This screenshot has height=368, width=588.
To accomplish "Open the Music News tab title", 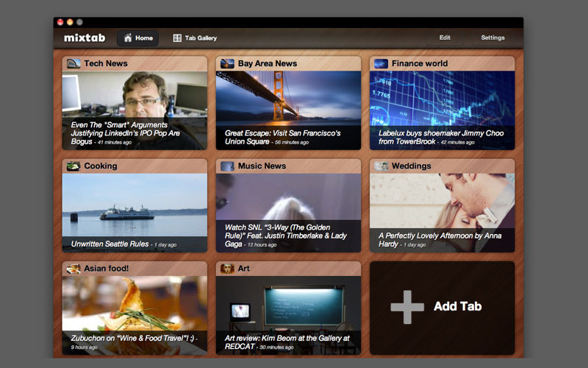I will tap(262, 166).
